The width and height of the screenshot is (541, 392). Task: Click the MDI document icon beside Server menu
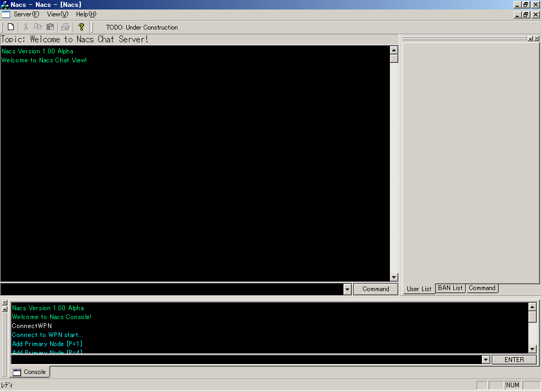tap(6, 14)
